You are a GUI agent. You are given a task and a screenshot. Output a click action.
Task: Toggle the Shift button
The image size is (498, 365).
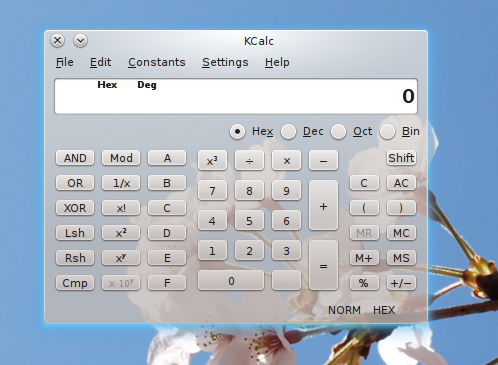coord(401,158)
